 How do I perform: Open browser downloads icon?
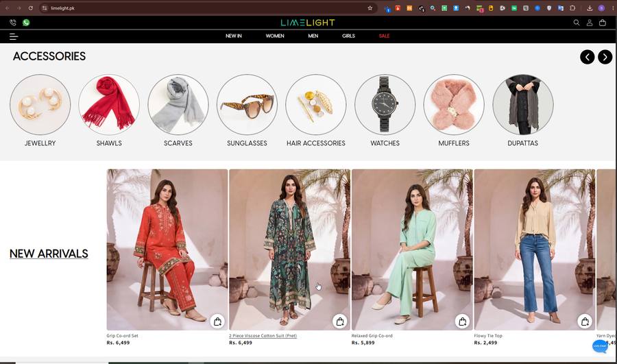pos(590,8)
